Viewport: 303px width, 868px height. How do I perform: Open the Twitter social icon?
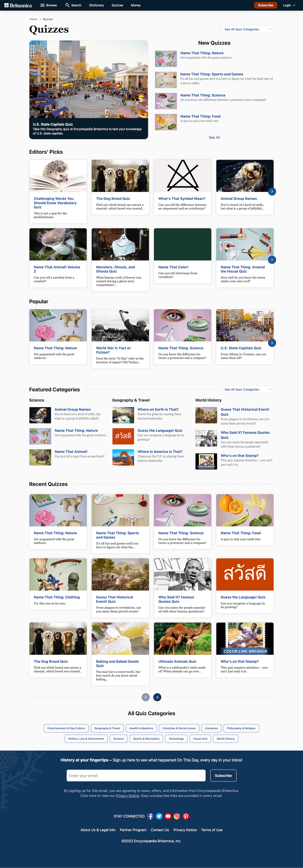point(159,816)
